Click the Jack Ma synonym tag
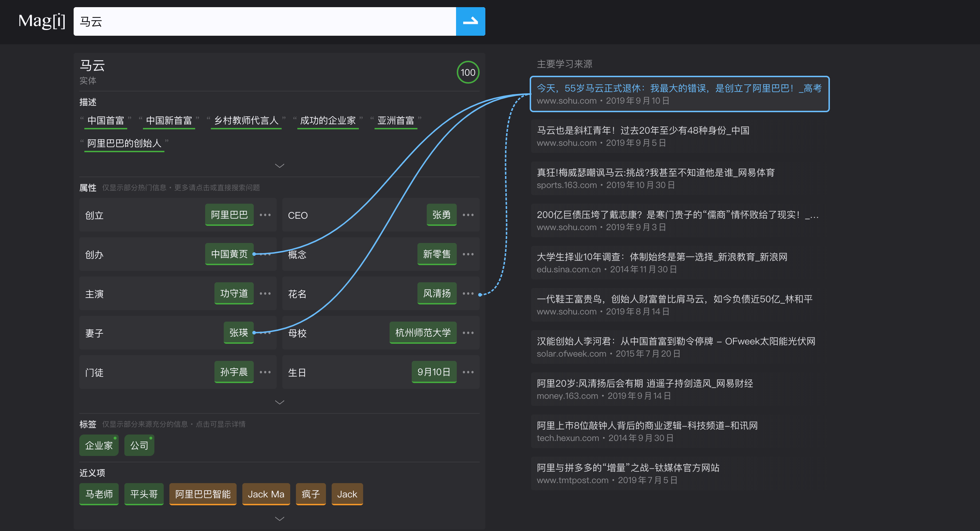 click(x=263, y=495)
